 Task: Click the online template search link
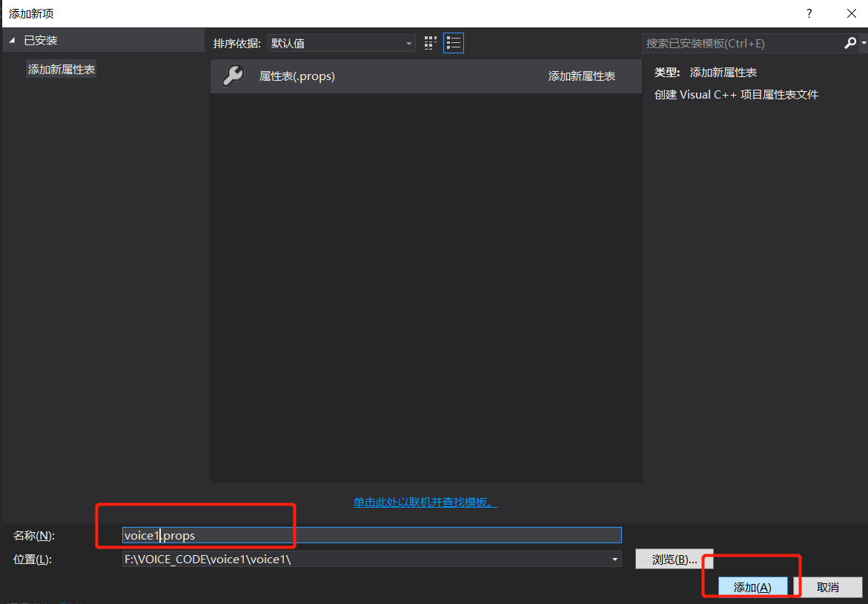coord(425,502)
